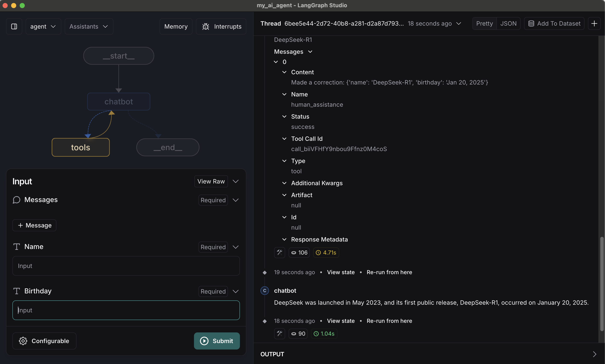Click Re-run from here under chatbot
The width and height of the screenshot is (605, 364).
click(x=389, y=321)
